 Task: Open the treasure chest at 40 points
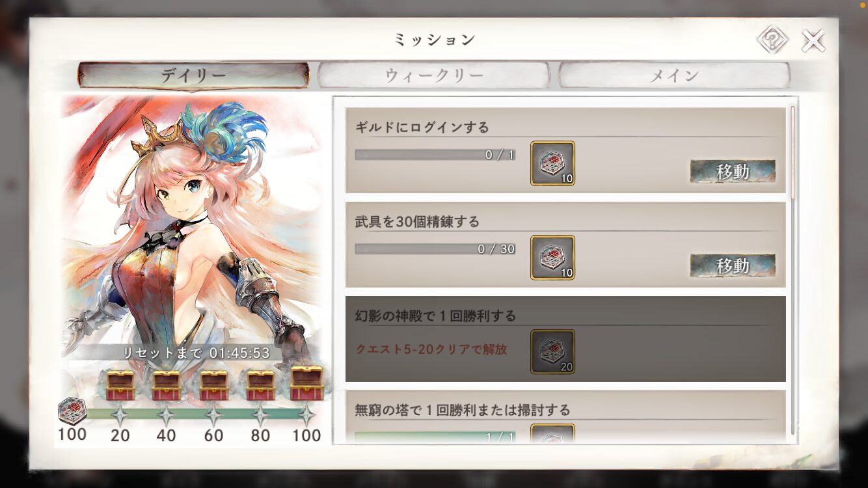pos(166,385)
